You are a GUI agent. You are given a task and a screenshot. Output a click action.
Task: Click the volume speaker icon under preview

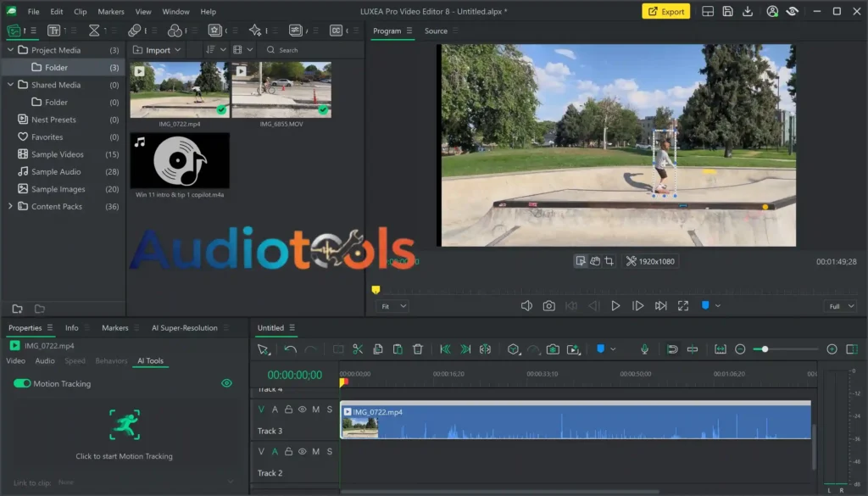click(x=526, y=306)
